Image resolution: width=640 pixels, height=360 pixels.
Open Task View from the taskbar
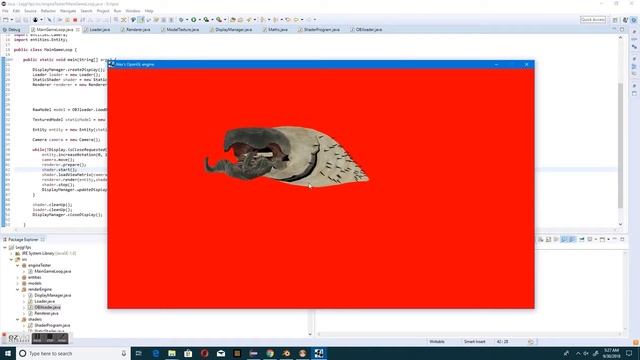pyautogui.click(x=139, y=353)
